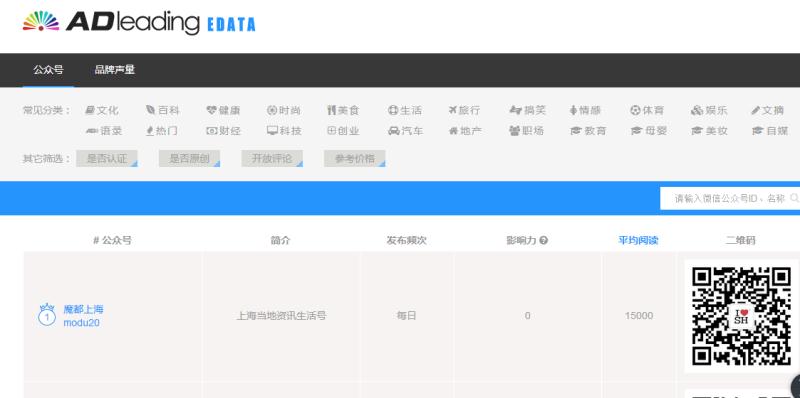Click the 影响力 help question icon
The image size is (800, 398).
543,240
